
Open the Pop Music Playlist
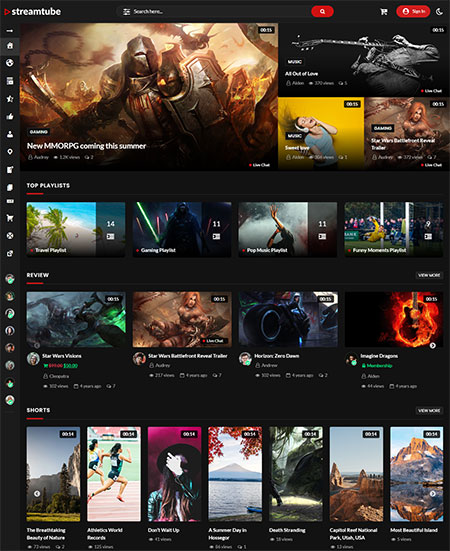[288, 229]
